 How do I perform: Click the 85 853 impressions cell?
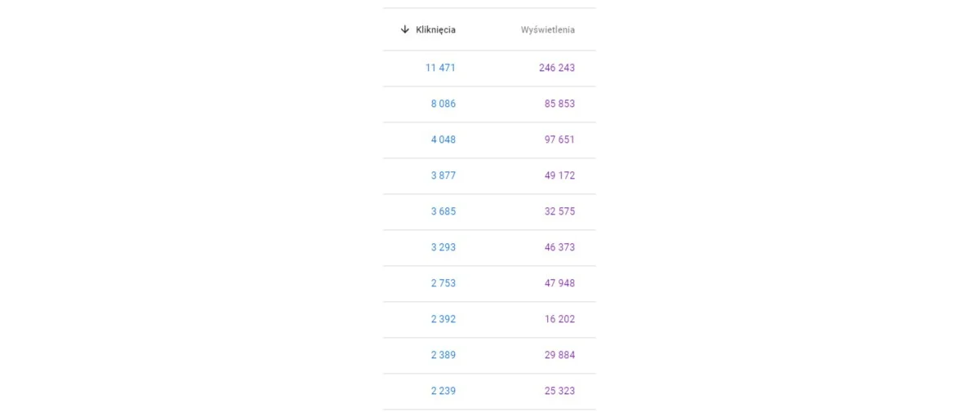point(559,104)
